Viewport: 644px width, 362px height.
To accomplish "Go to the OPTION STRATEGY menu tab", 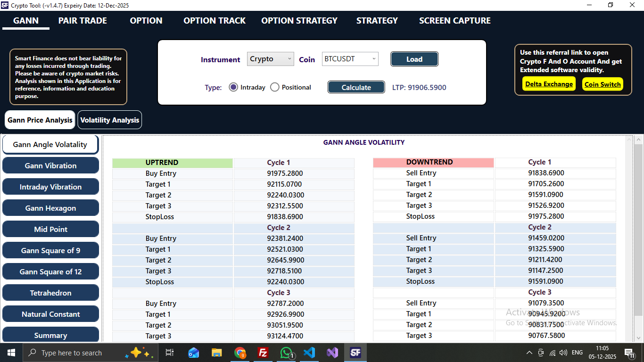I will pyautogui.click(x=299, y=21).
